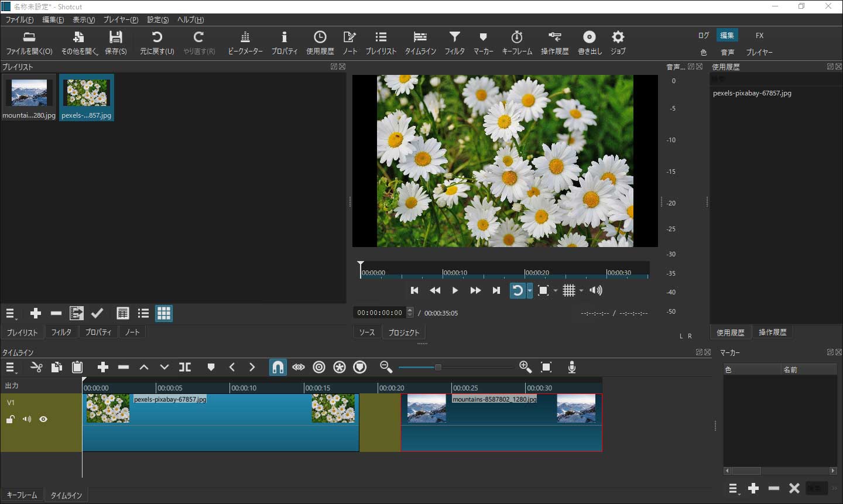Open ファイル menu

(20, 19)
